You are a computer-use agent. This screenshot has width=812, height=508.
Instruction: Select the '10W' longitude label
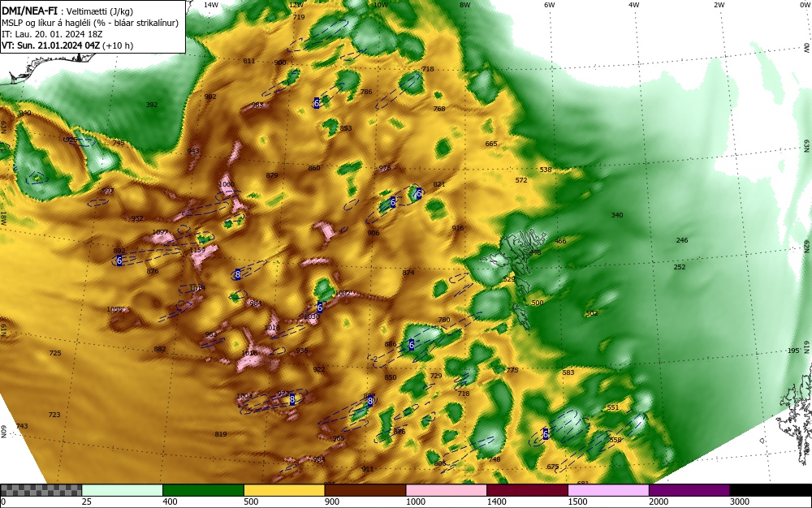pos(381,5)
